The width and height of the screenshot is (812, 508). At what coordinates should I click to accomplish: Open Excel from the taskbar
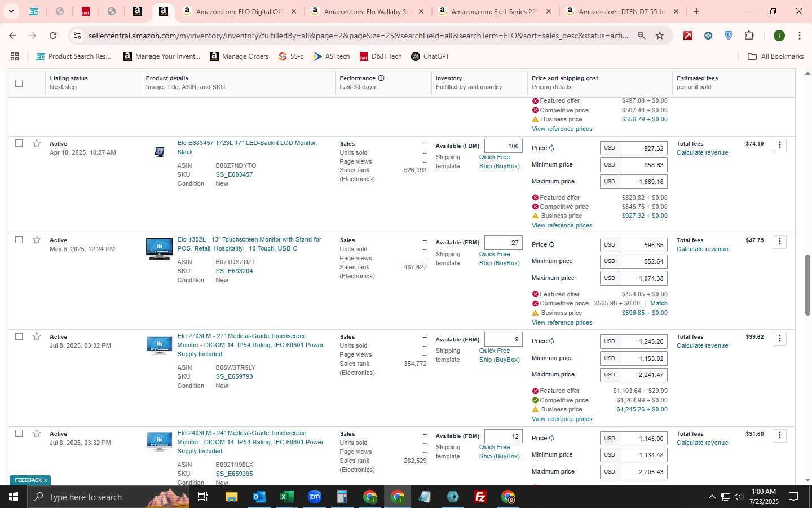click(286, 497)
